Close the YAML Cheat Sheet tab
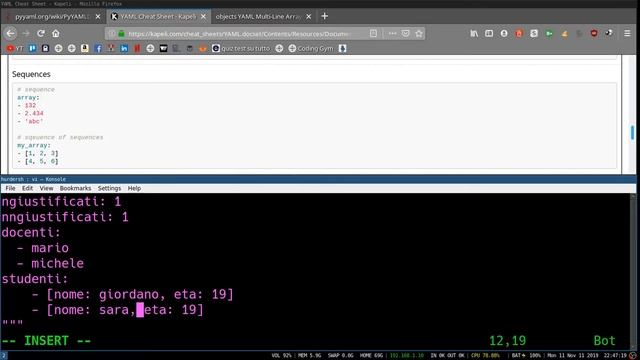This screenshot has height=360, width=640. click(x=203, y=16)
